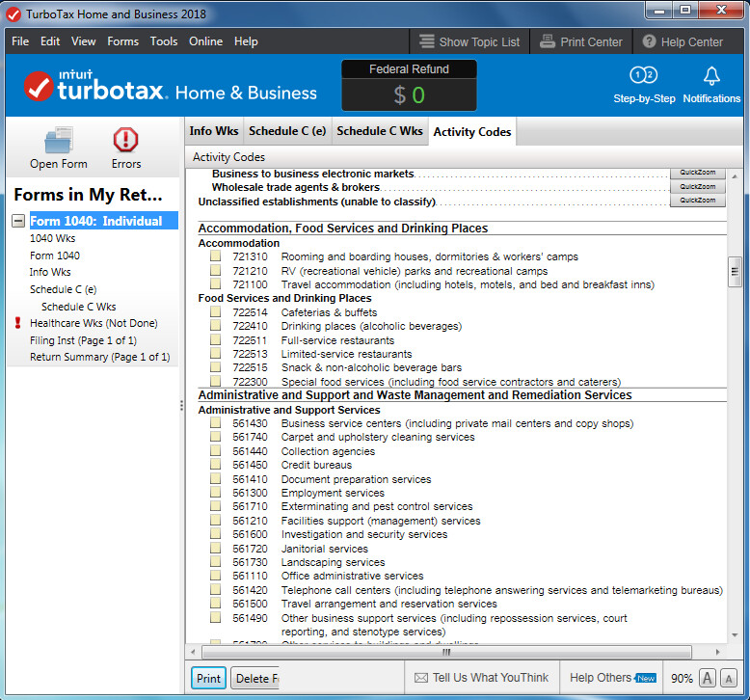Check code 721210 RV parks
The height and width of the screenshot is (700, 750).
pyautogui.click(x=215, y=270)
